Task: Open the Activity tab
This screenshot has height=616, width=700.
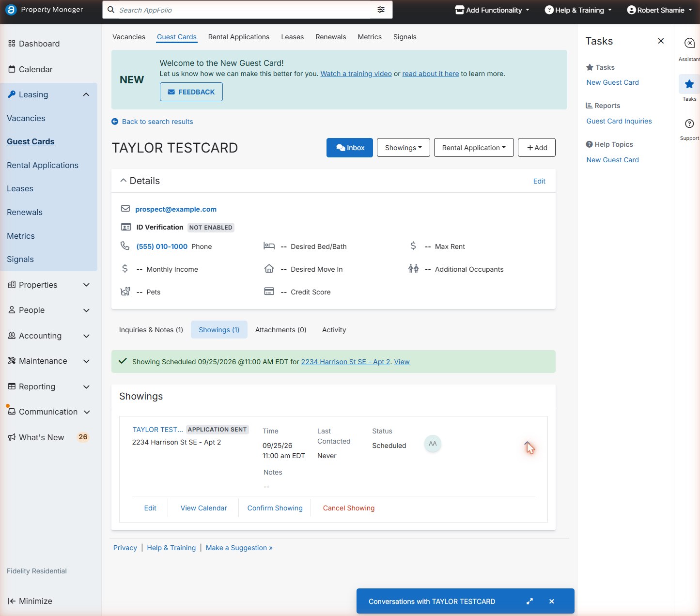Action: pyautogui.click(x=334, y=330)
